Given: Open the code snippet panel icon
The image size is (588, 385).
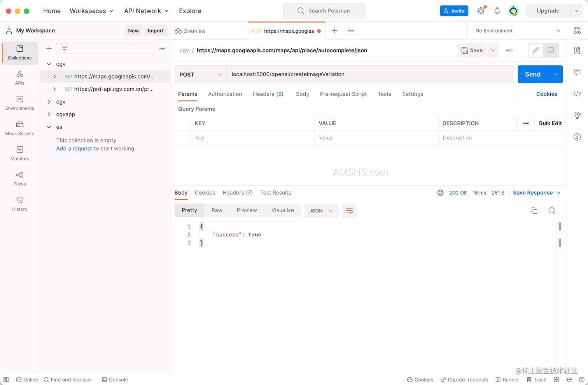Looking at the screenshot, I should pos(577,94).
